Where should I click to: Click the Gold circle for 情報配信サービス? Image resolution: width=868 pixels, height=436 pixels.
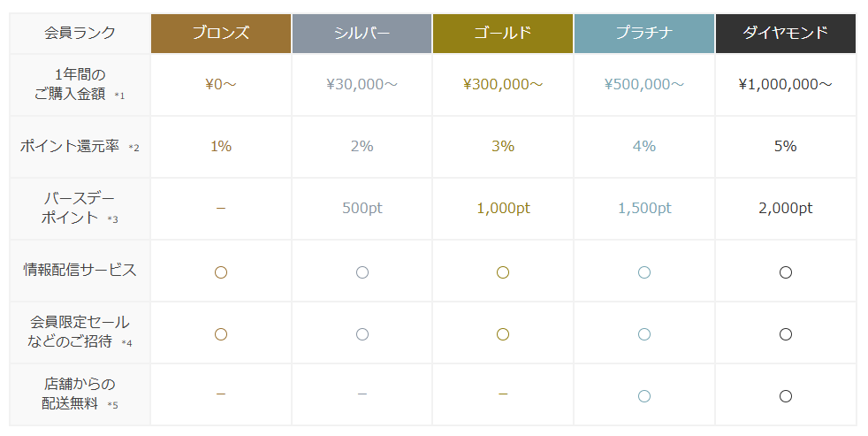point(503,272)
